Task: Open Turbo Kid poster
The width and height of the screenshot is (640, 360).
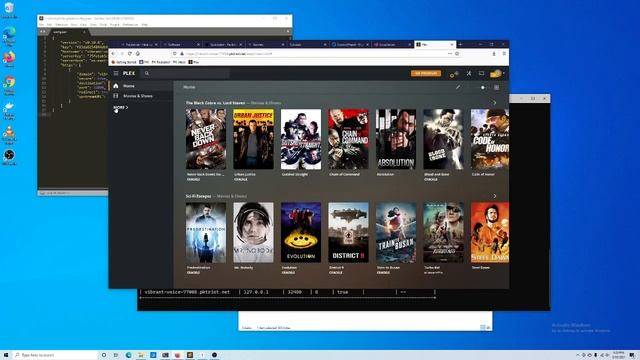Action: click(x=443, y=233)
